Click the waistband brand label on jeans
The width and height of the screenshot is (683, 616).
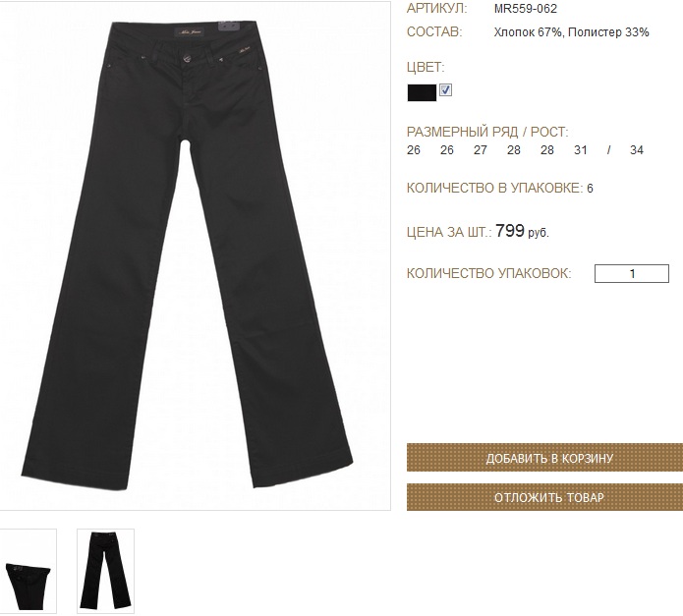coord(188,32)
